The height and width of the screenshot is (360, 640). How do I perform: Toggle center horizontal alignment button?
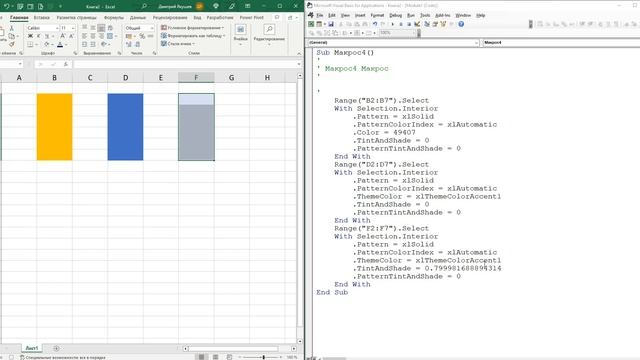(93, 36)
